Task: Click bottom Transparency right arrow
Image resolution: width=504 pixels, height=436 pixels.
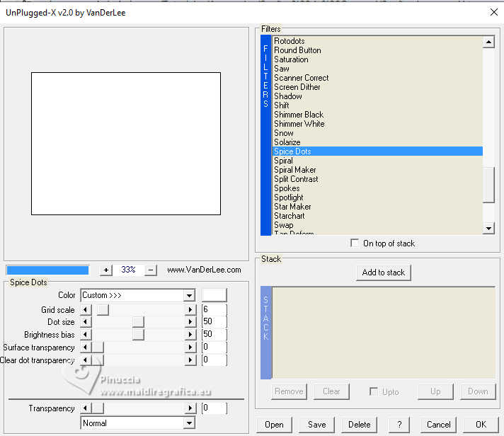Action: (190, 408)
